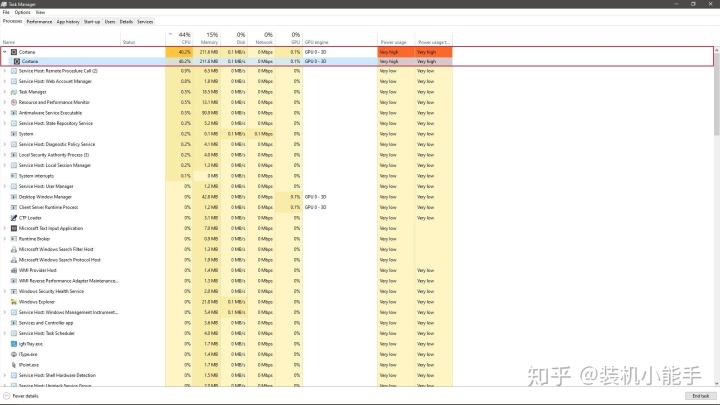The height and width of the screenshot is (405, 720).
Task: Click Windows Security Health Service icon
Action: click(x=14, y=292)
